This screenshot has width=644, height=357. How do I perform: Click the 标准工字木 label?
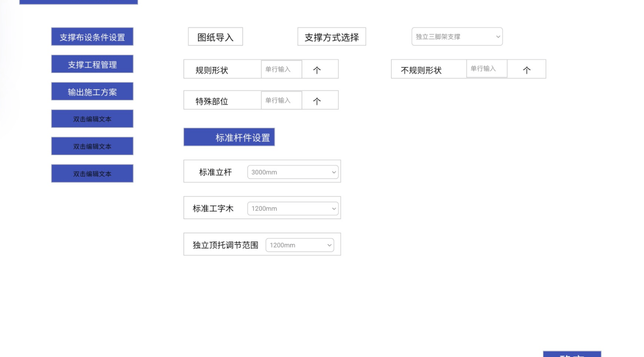tap(213, 209)
